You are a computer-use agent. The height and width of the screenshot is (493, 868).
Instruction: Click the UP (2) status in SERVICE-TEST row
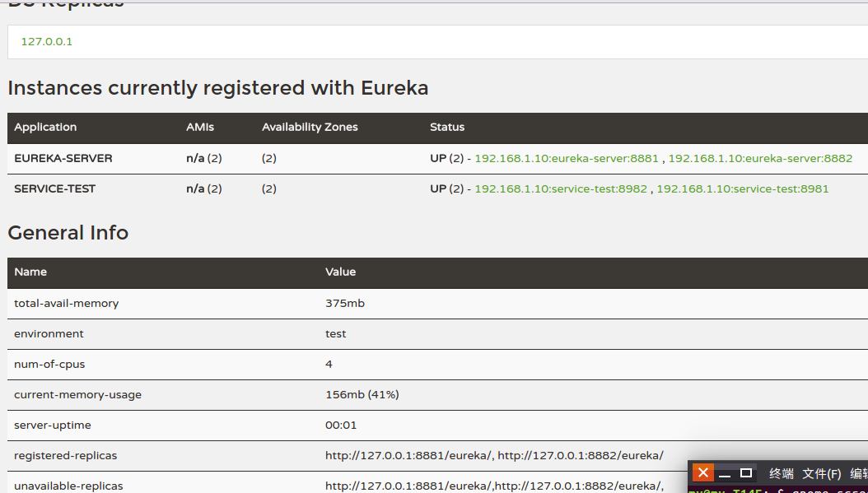point(446,188)
